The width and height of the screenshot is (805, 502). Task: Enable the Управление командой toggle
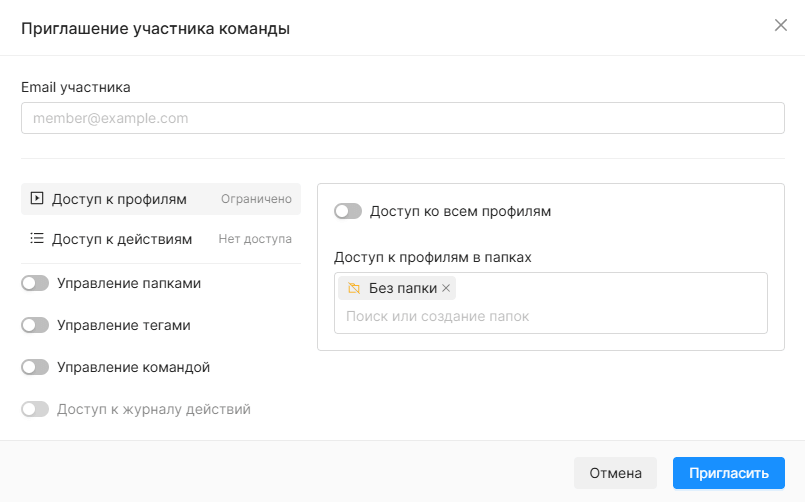click(x=35, y=367)
